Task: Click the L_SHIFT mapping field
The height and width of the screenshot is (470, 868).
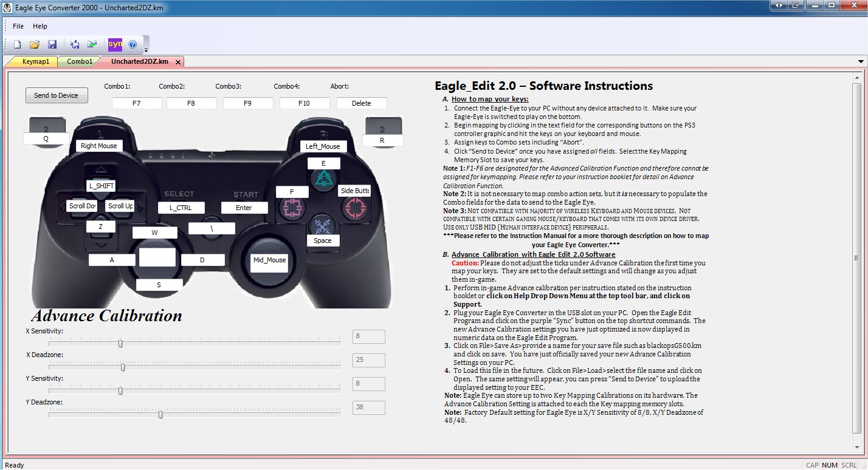Action: pyautogui.click(x=100, y=186)
